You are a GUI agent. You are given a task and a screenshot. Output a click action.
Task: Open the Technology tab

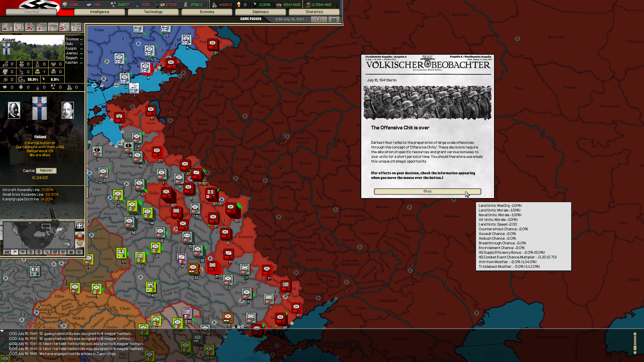point(153,12)
